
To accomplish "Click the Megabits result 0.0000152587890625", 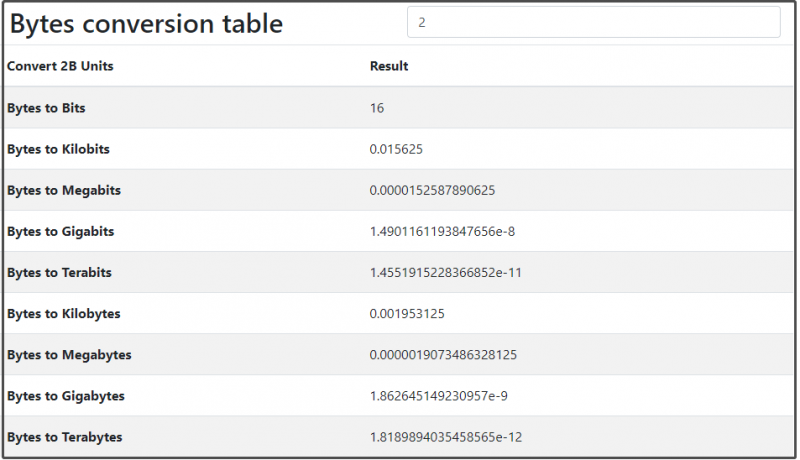I will coord(432,191).
